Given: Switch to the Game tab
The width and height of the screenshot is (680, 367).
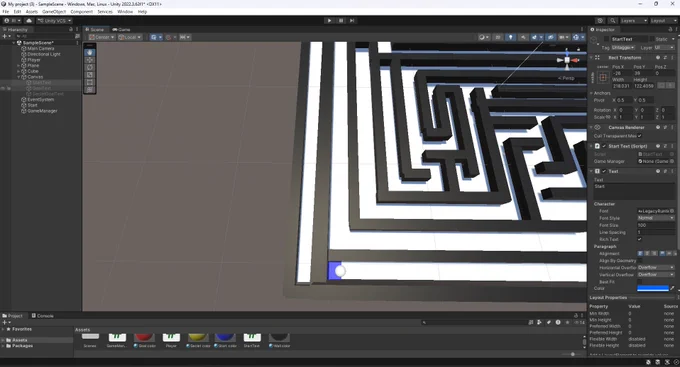Looking at the screenshot, I should coord(121,29).
